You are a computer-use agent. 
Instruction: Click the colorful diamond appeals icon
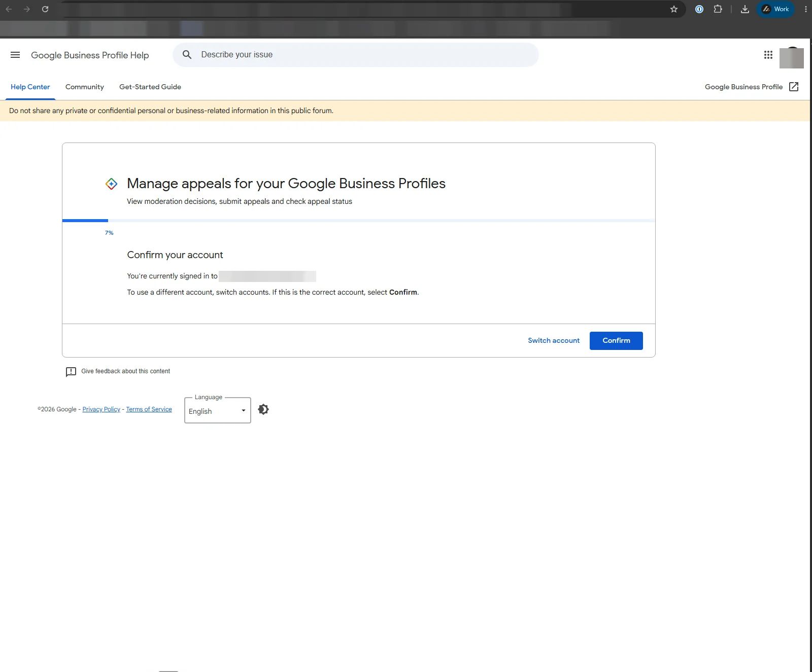112,184
